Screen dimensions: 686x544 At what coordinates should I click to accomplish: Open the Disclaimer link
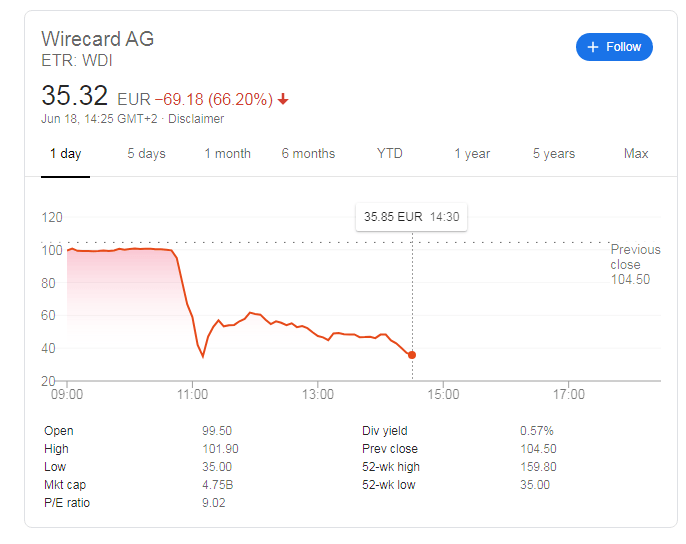pyautogui.click(x=196, y=119)
